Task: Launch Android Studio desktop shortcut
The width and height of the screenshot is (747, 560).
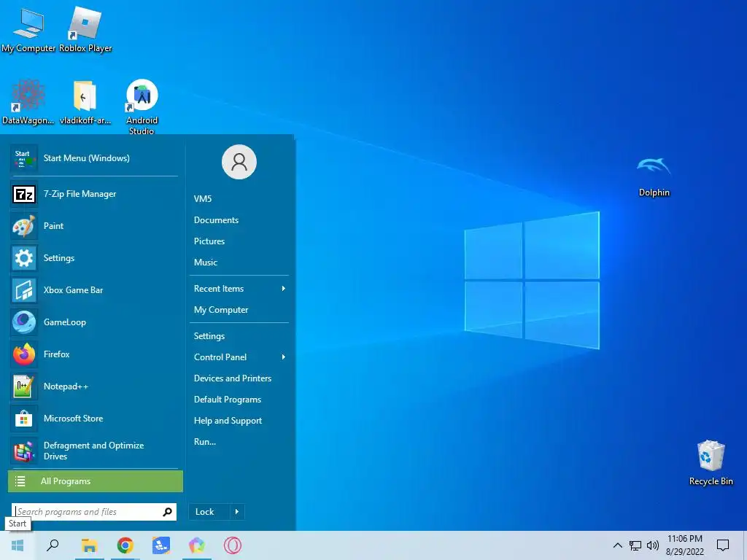Action: (x=142, y=106)
